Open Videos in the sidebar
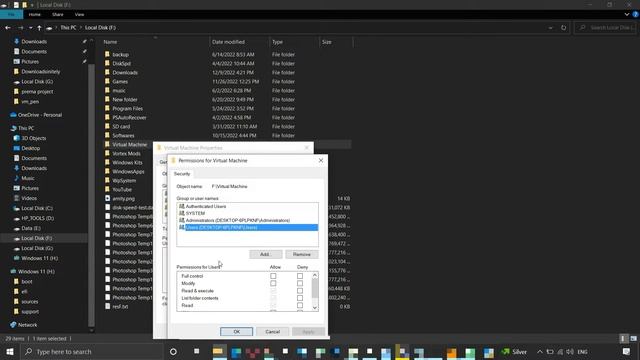The image size is (640, 360). click(29, 198)
